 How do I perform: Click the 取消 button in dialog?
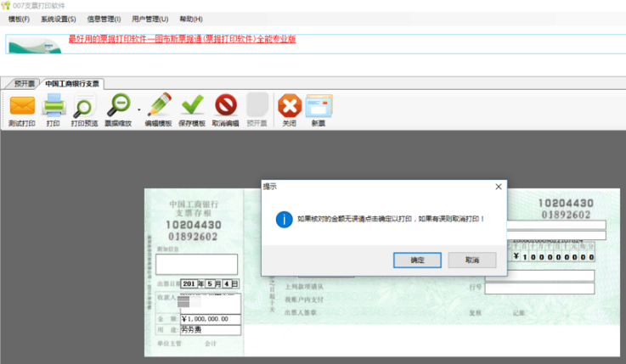point(472,260)
